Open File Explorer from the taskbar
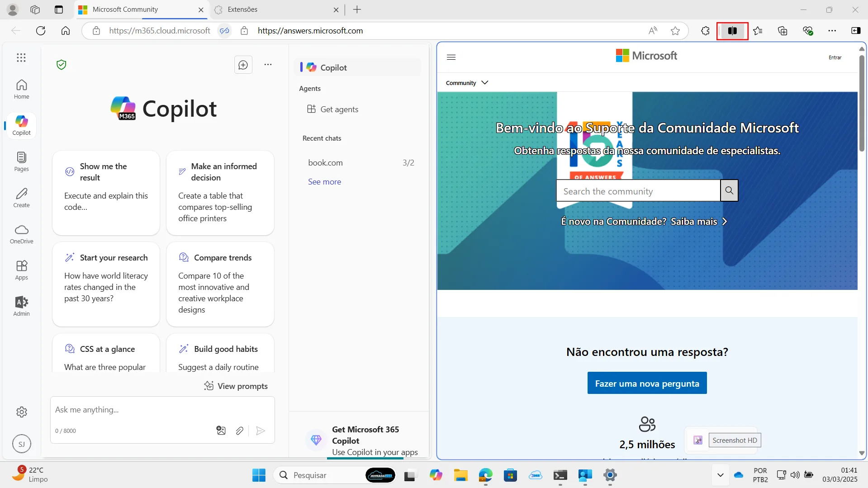Image resolution: width=868 pixels, height=488 pixels. pyautogui.click(x=460, y=475)
